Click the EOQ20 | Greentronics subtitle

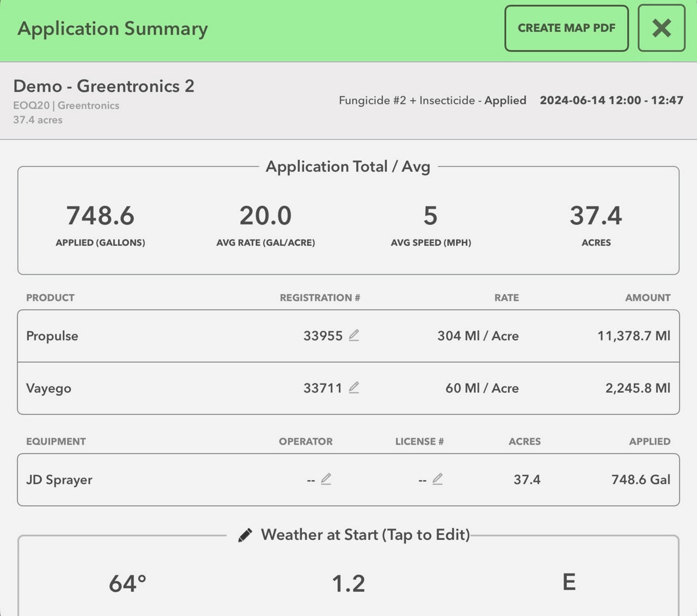tap(66, 105)
